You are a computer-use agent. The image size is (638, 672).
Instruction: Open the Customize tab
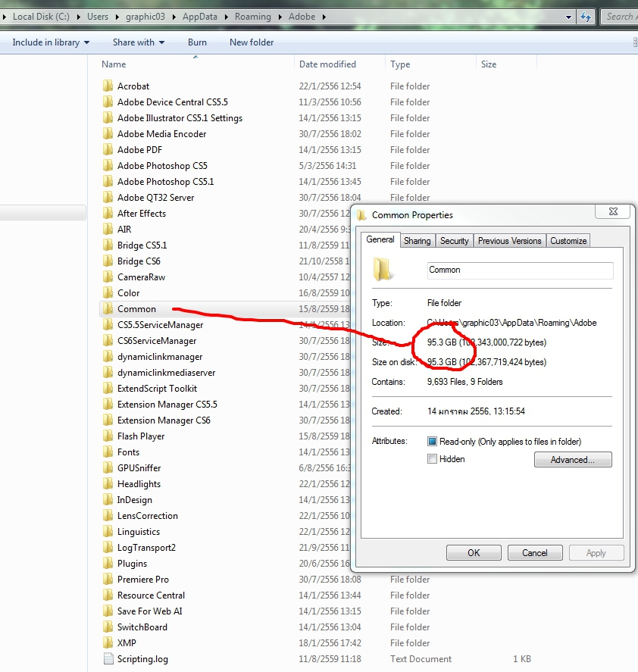click(x=568, y=241)
